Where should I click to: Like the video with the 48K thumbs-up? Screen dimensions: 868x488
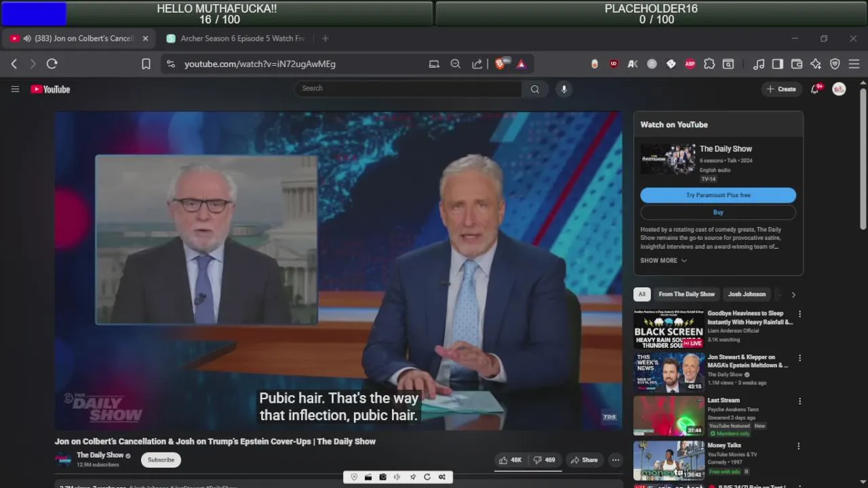pyautogui.click(x=511, y=460)
